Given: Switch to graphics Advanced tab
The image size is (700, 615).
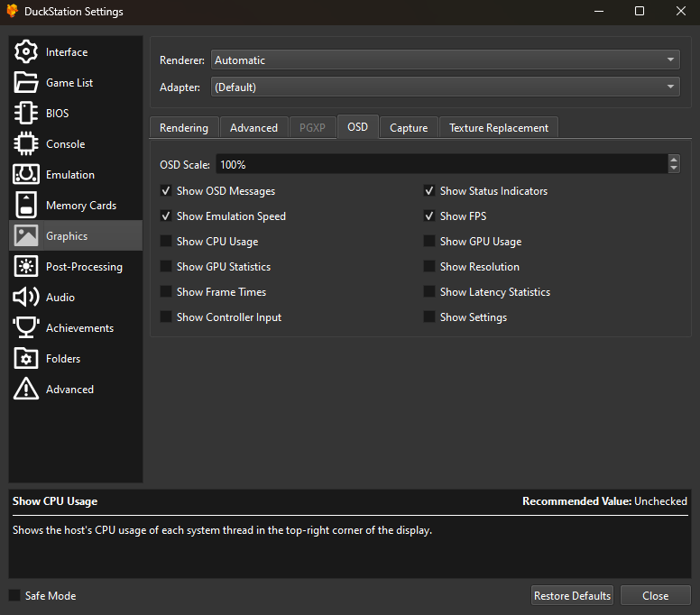Looking at the screenshot, I should pos(253,128).
